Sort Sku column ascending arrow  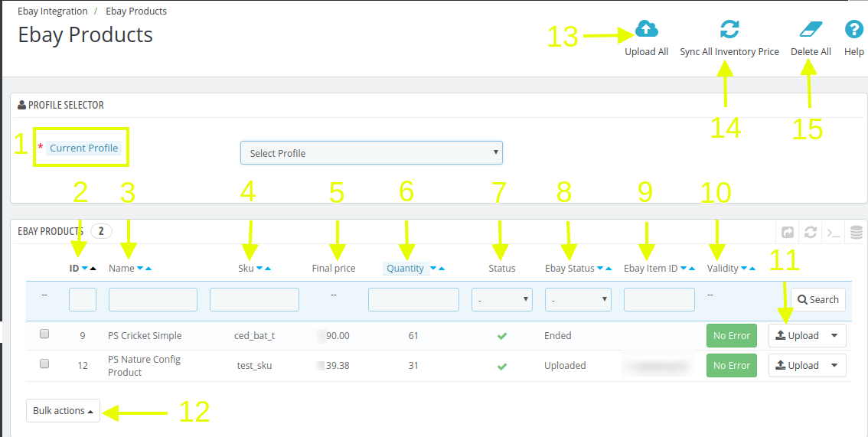(268, 269)
